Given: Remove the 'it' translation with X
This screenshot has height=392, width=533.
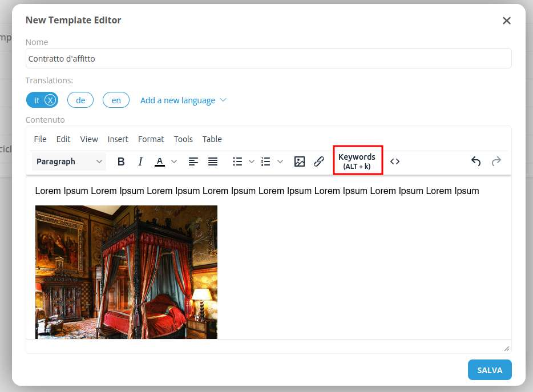Looking at the screenshot, I should [50, 100].
